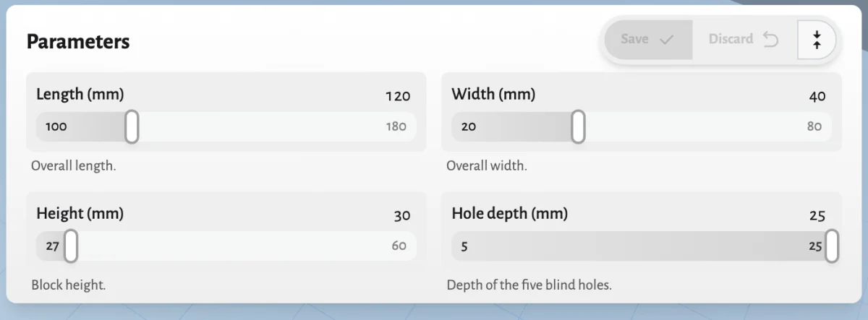Click the Save button

pos(648,39)
